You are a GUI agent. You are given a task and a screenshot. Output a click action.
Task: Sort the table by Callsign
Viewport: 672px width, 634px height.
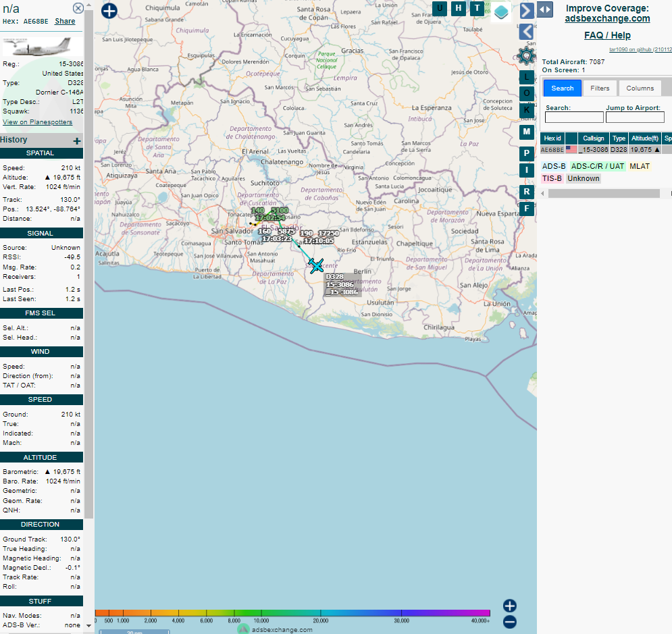click(593, 138)
